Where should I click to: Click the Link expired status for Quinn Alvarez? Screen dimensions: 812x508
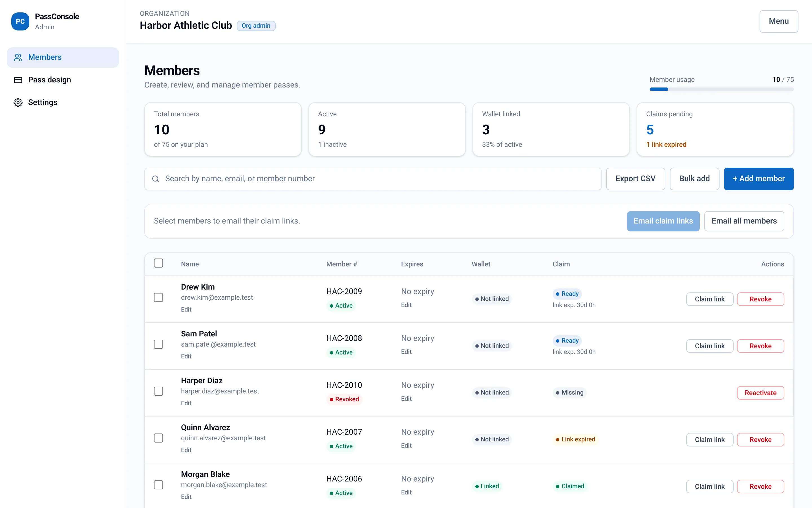pos(575,439)
